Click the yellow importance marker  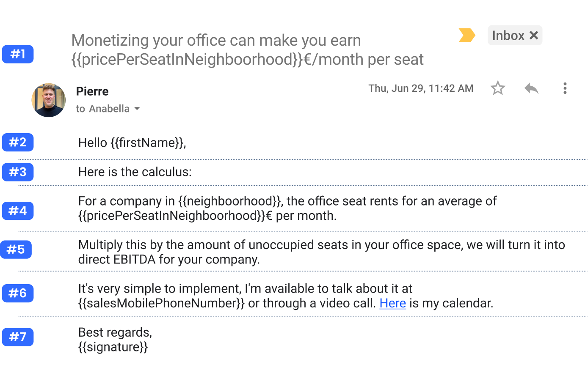467,36
